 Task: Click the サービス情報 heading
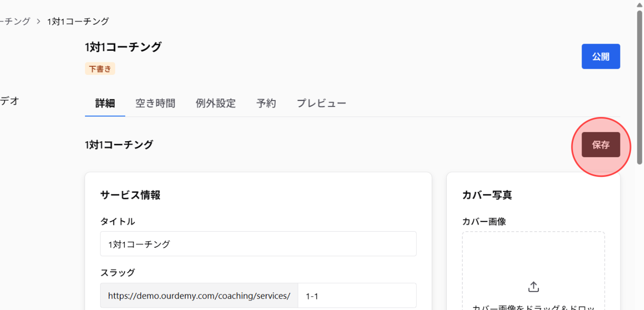pyautogui.click(x=130, y=195)
